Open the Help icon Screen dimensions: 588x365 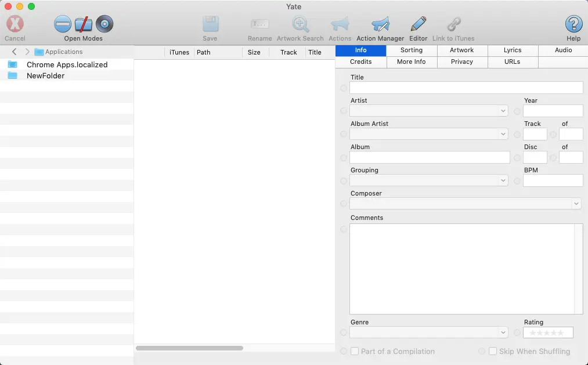[x=573, y=24]
